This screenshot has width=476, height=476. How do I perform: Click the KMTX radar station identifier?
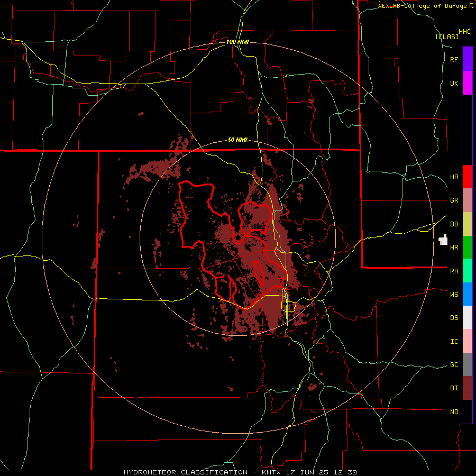(x=270, y=472)
